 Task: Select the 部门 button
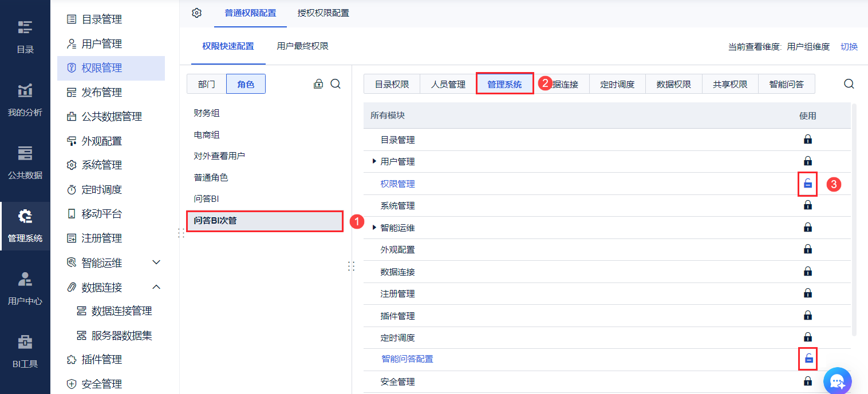coord(207,84)
